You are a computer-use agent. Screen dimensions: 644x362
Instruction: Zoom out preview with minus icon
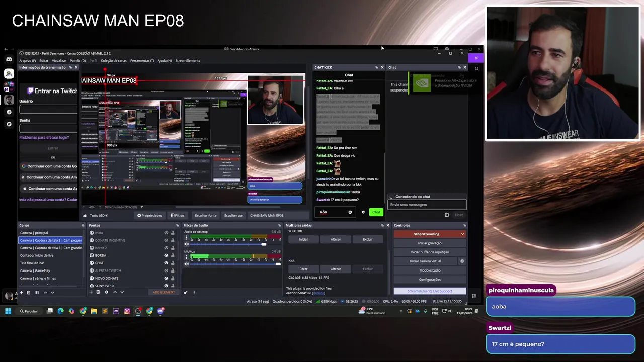84,207
